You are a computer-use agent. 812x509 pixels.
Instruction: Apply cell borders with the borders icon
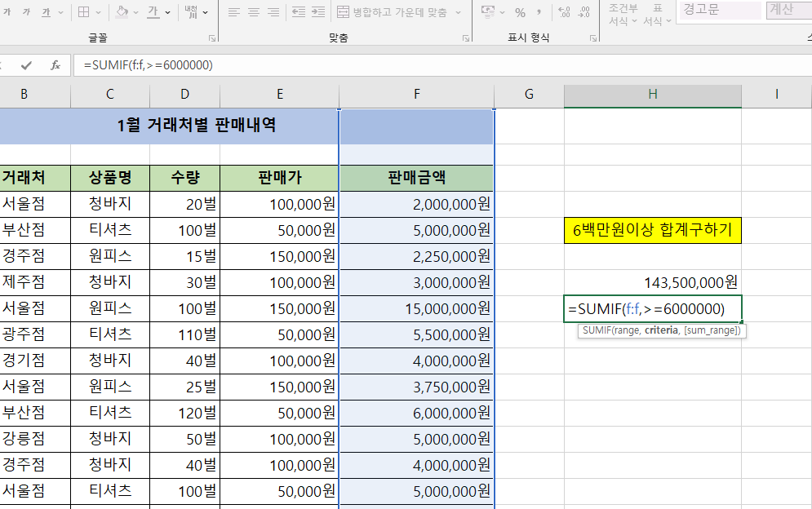(84, 12)
